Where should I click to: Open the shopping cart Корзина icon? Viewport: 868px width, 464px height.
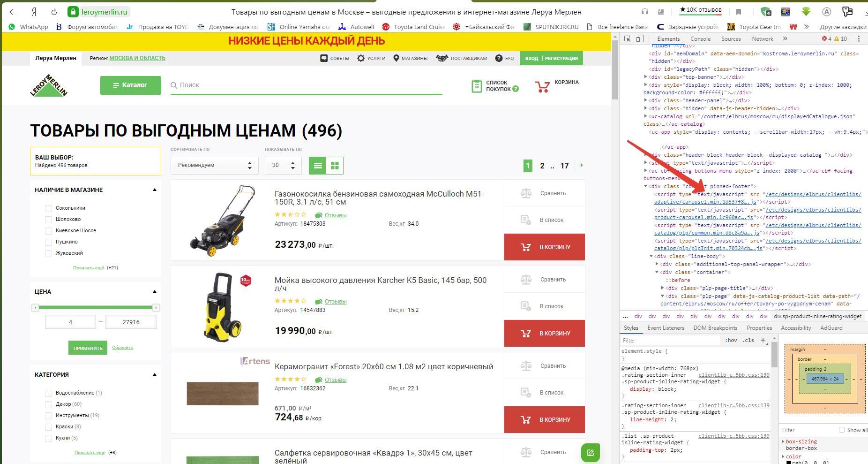pos(542,87)
